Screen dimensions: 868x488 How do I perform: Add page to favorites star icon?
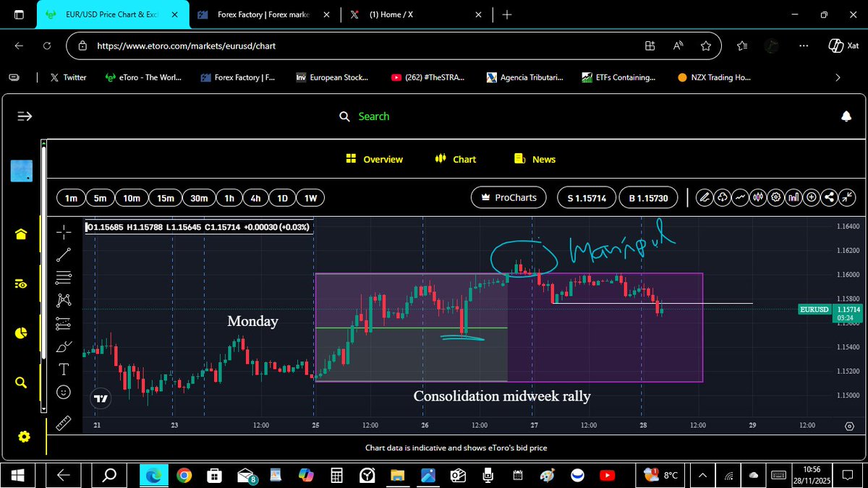pyautogui.click(x=706, y=46)
